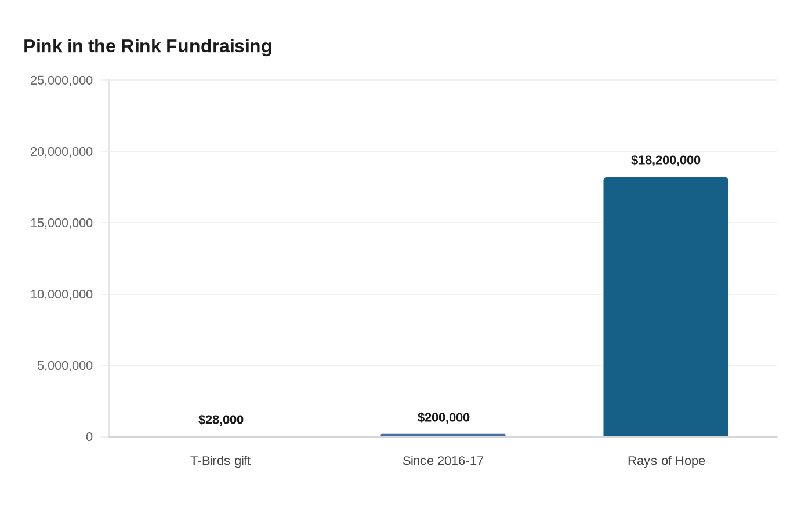
Task: Click the 20,000,000 y-axis tick label
Action: click(61, 151)
